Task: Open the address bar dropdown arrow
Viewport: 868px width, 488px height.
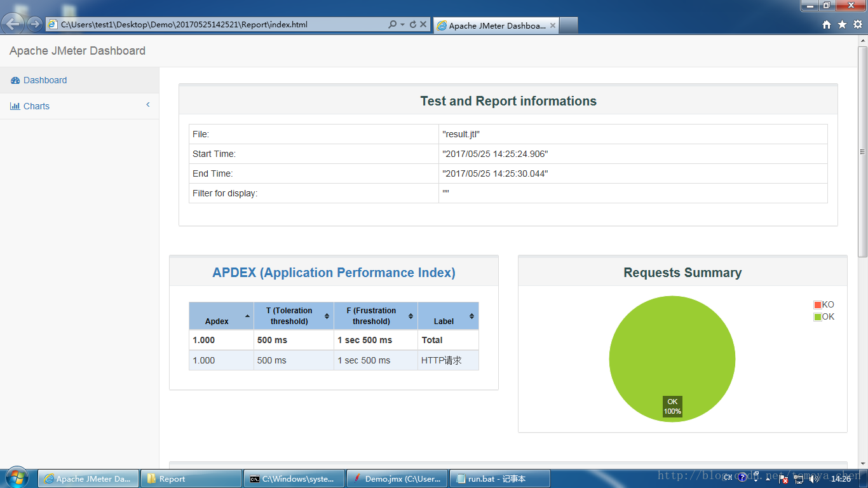Action: click(402, 25)
